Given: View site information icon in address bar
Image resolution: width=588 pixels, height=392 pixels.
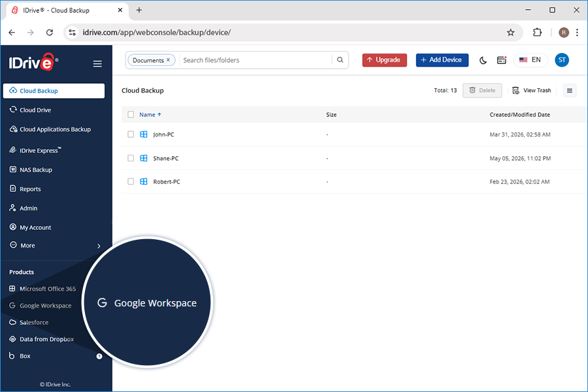Looking at the screenshot, I should point(73,33).
